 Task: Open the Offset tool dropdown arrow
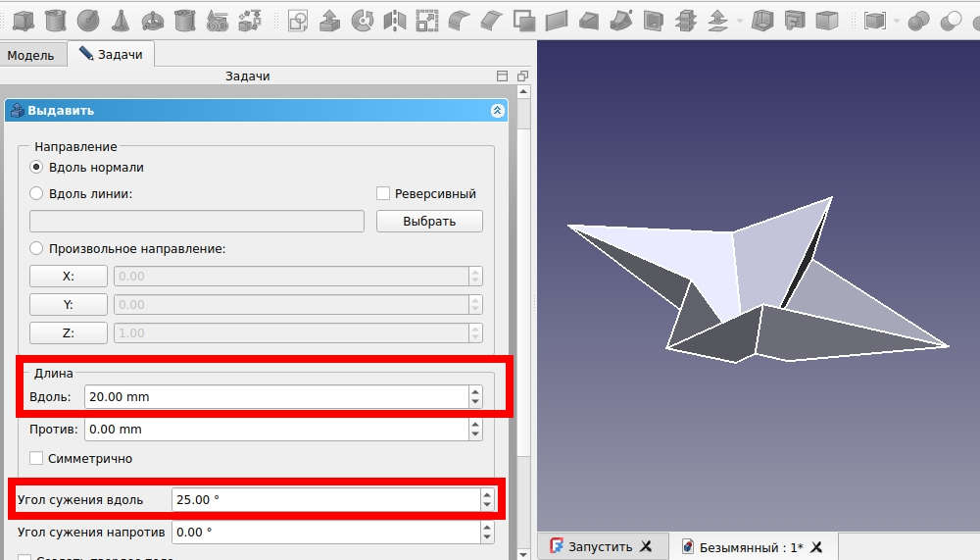click(739, 21)
